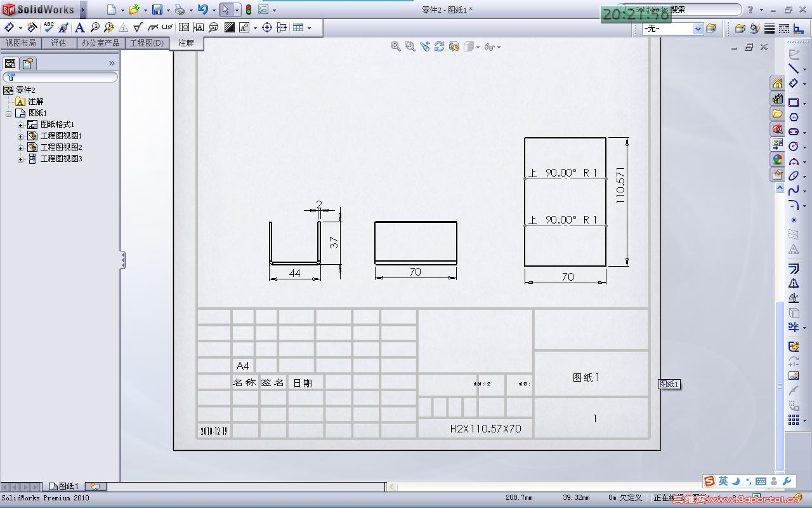Open the 评估 tab

[58, 43]
